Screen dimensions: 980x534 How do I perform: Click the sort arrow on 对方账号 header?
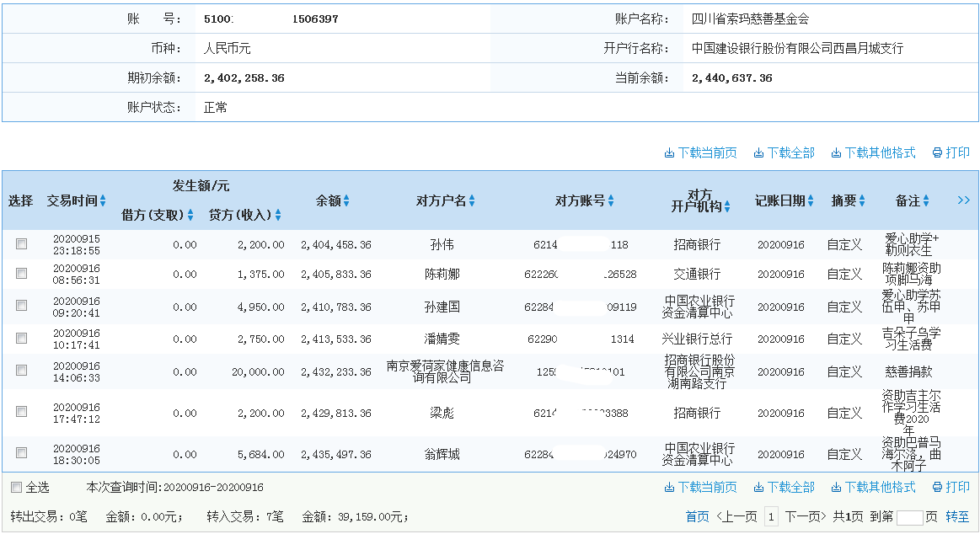(x=612, y=200)
